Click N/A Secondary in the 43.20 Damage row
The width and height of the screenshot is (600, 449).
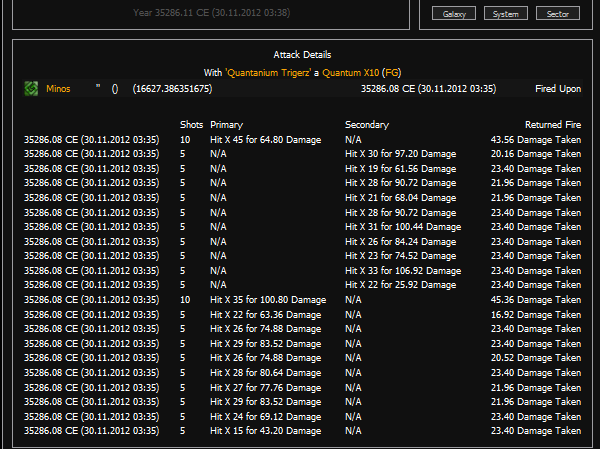(x=353, y=431)
